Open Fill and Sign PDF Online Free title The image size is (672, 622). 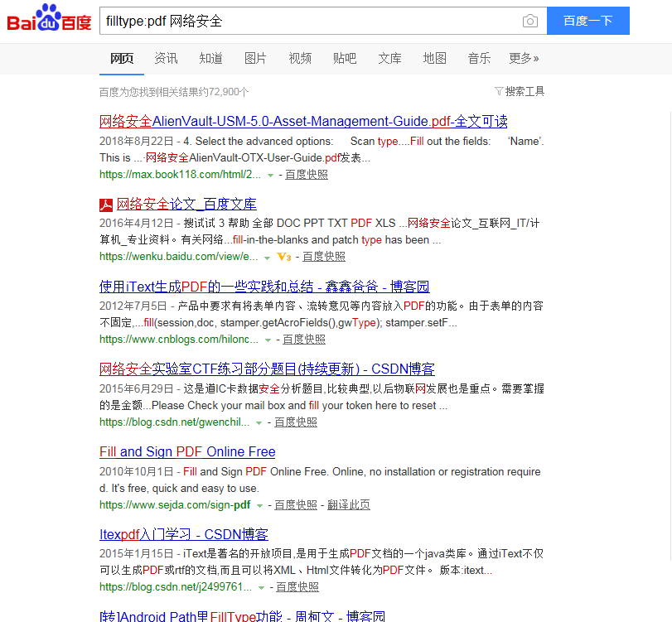pyautogui.click(x=187, y=451)
